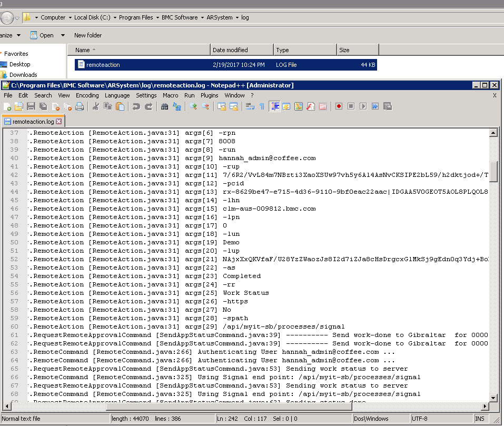Sort files by the Name column header
504x426 pixels.
[139, 50]
